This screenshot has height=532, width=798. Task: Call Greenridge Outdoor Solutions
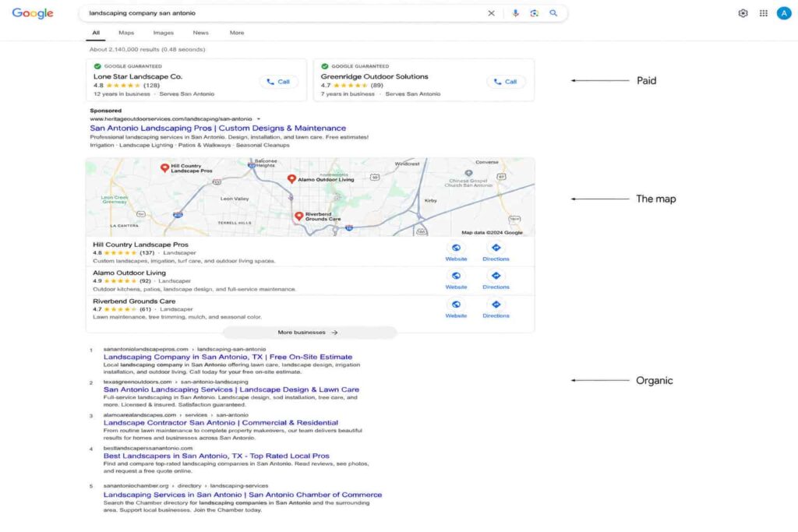coord(506,81)
